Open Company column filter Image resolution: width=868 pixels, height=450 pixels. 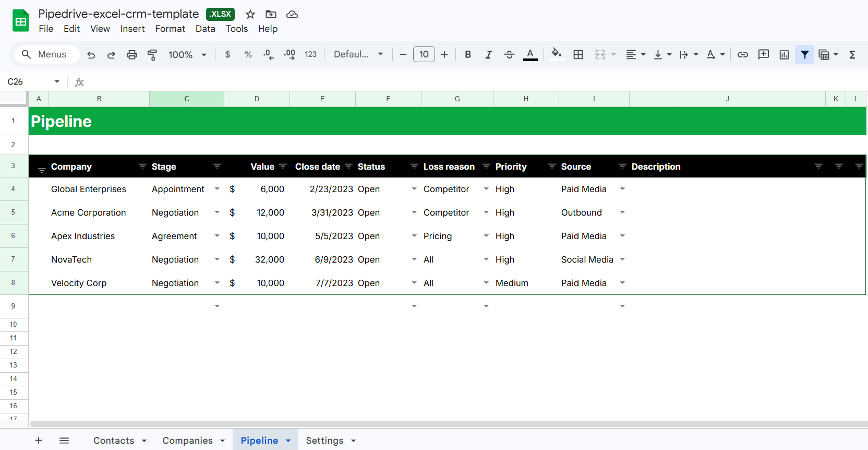[x=142, y=166]
